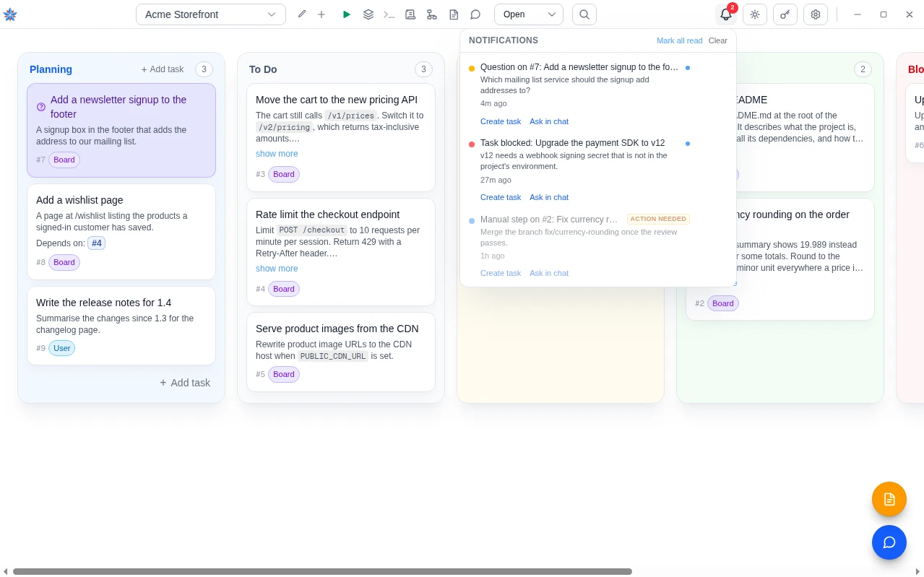Click the Board tag on task #2
The image size is (924, 577).
pyautogui.click(x=723, y=303)
